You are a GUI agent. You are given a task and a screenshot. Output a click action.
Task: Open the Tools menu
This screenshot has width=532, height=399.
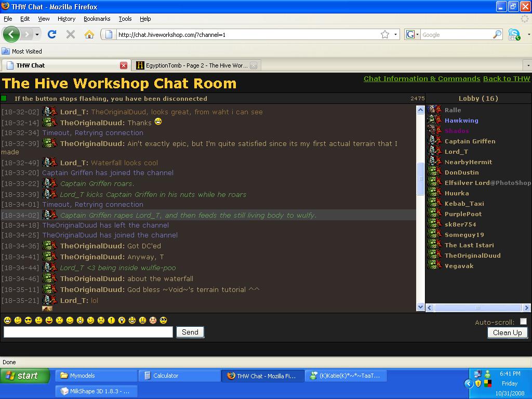pyautogui.click(x=125, y=19)
